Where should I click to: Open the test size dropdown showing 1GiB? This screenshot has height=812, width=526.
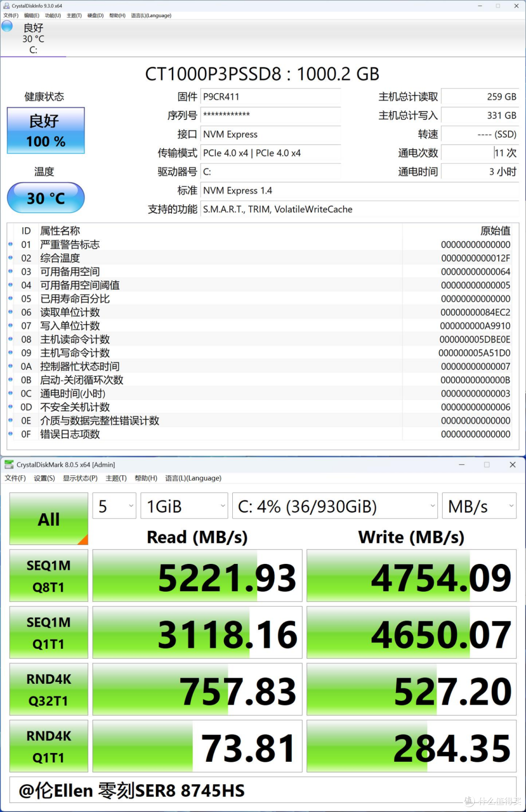point(184,506)
